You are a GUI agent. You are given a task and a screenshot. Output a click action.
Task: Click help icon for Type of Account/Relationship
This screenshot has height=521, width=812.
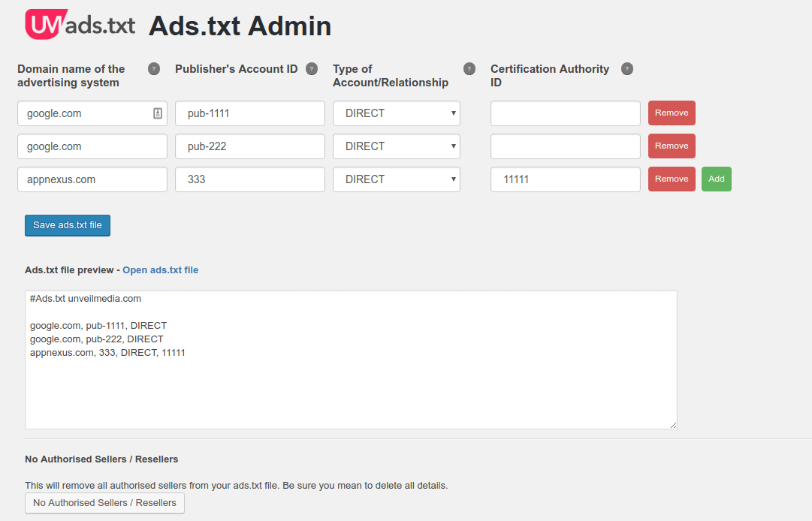469,69
